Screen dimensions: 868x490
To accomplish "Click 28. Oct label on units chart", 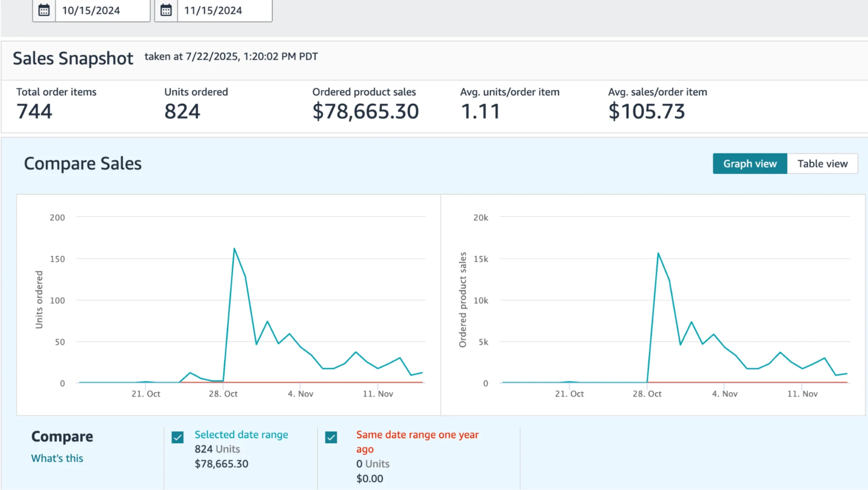I will click(x=223, y=394).
